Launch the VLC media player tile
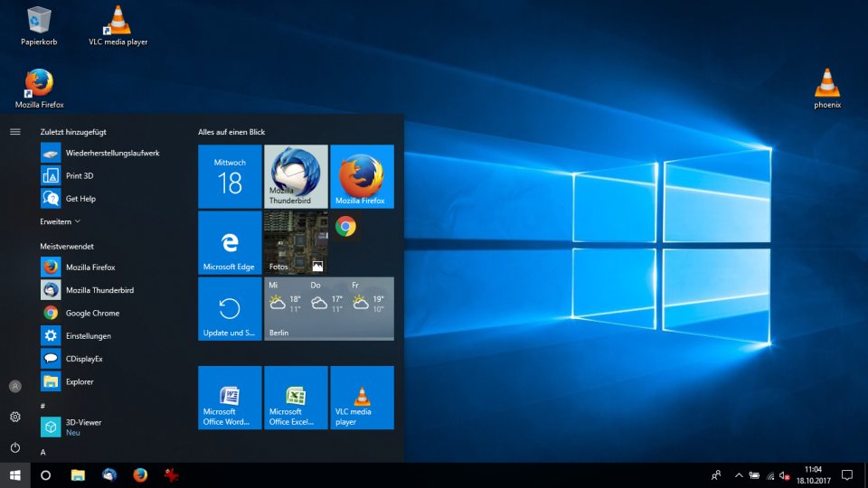 [362, 398]
